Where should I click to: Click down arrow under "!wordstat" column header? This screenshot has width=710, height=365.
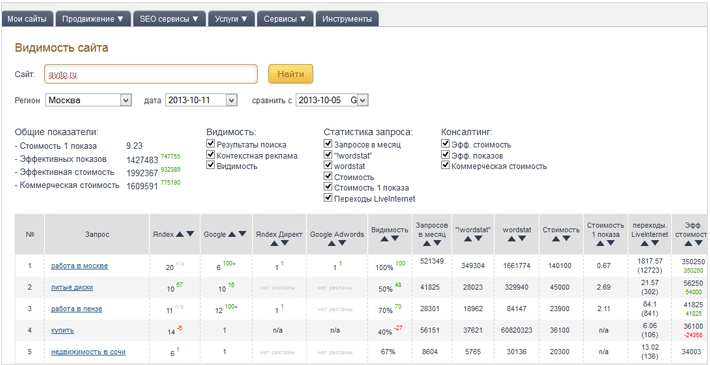[x=478, y=239]
